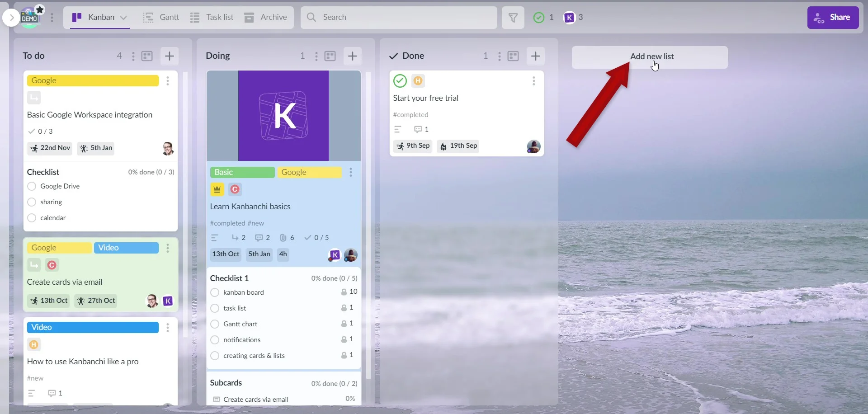
Task: Click 22nd Nov start date badge
Action: [50, 148]
